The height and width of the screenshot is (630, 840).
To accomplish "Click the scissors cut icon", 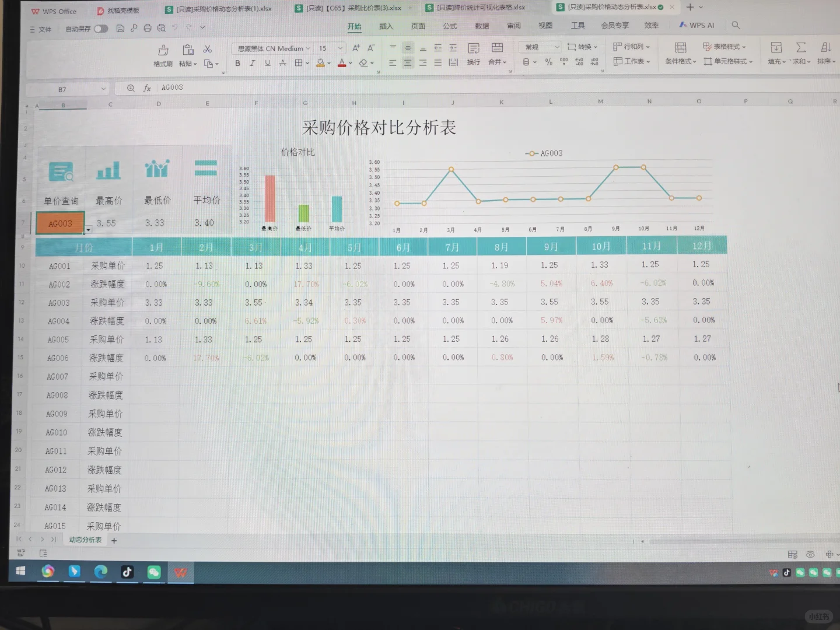I will [207, 49].
